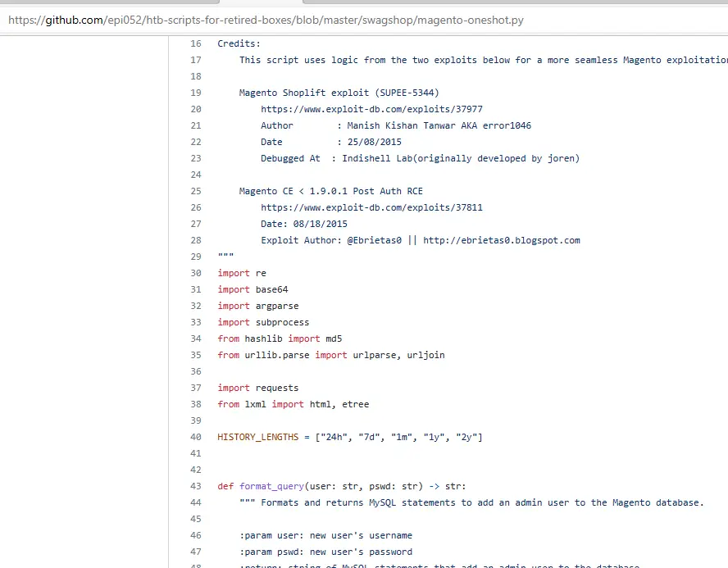The image size is (728, 568).
Task: Click ':param user: new user's username' line
Action: [325, 535]
